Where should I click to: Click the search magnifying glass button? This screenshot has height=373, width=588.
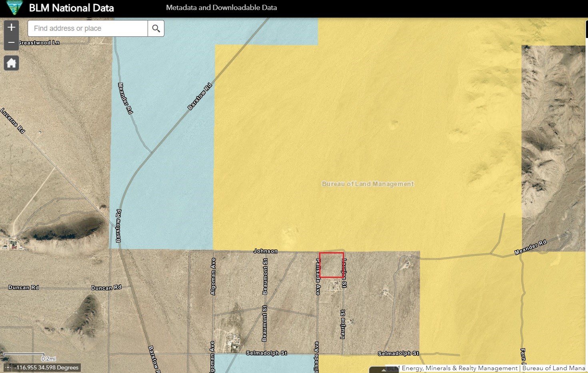pos(156,28)
